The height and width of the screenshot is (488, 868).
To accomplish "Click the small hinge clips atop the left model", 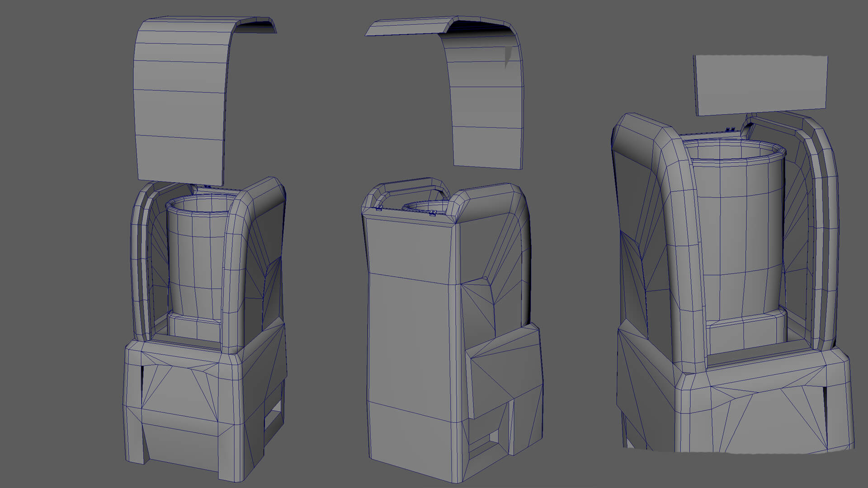I will 207,186.
